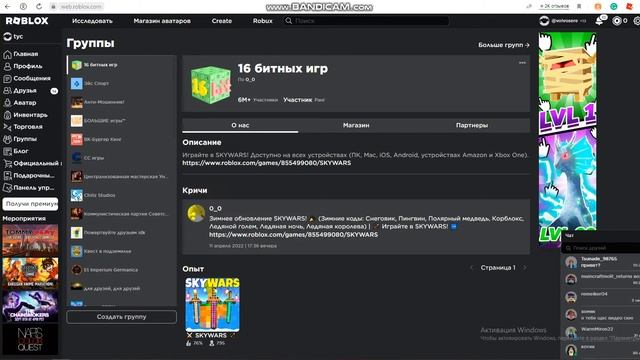Open the Главная home sidebar item
This screenshot has width=640, height=360.
[21, 54]
